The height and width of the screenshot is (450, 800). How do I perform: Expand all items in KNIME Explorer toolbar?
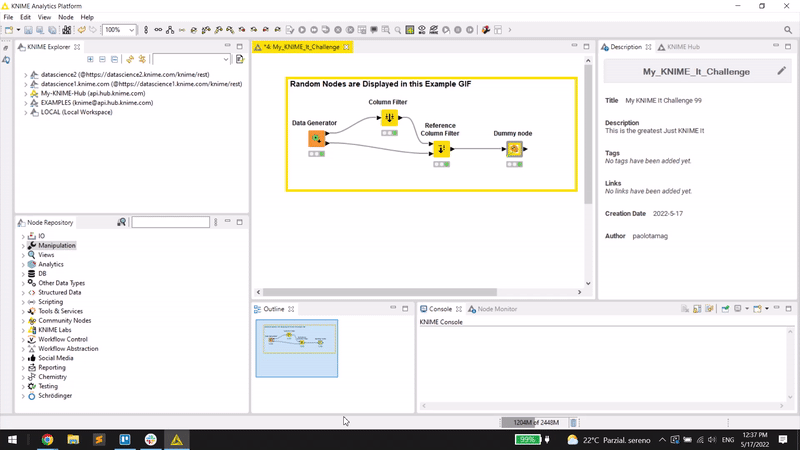[x=90, y=60]
